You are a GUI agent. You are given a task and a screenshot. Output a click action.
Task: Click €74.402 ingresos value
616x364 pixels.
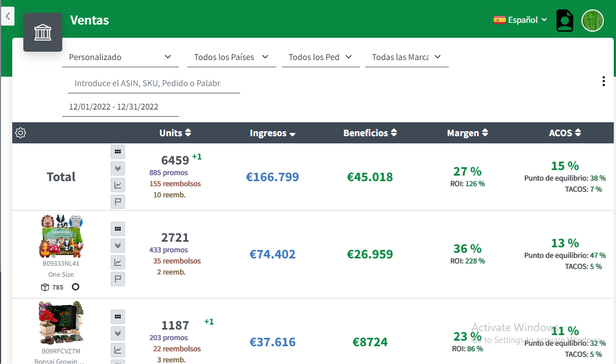click(272, 255)
